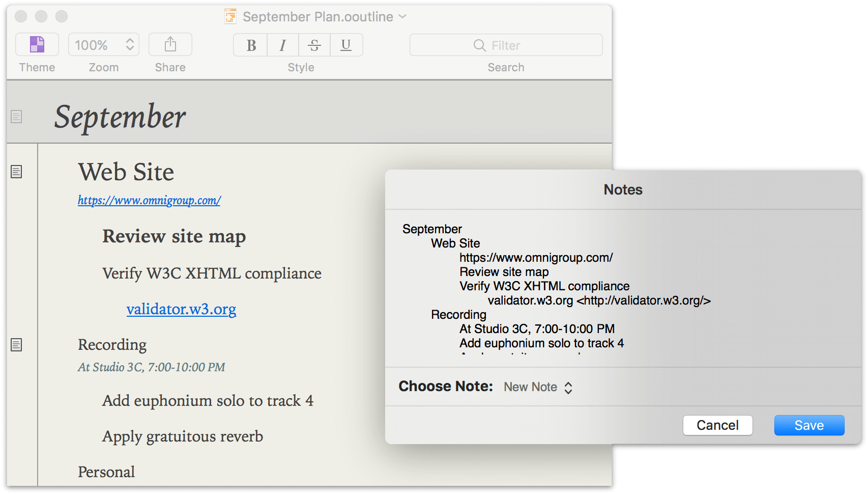Click 'September' line in Notes preview
This screenshot has height=494, width=868.
(x=432, y=229)
